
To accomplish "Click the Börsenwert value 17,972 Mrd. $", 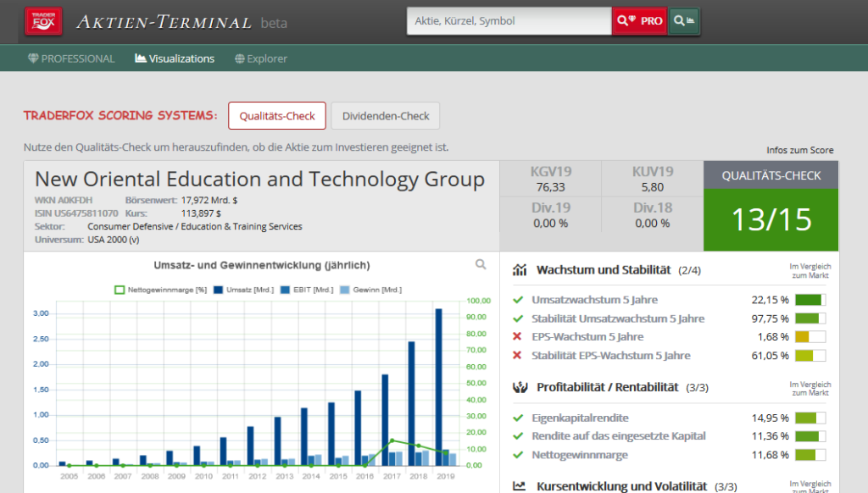I will pos(209,200).
